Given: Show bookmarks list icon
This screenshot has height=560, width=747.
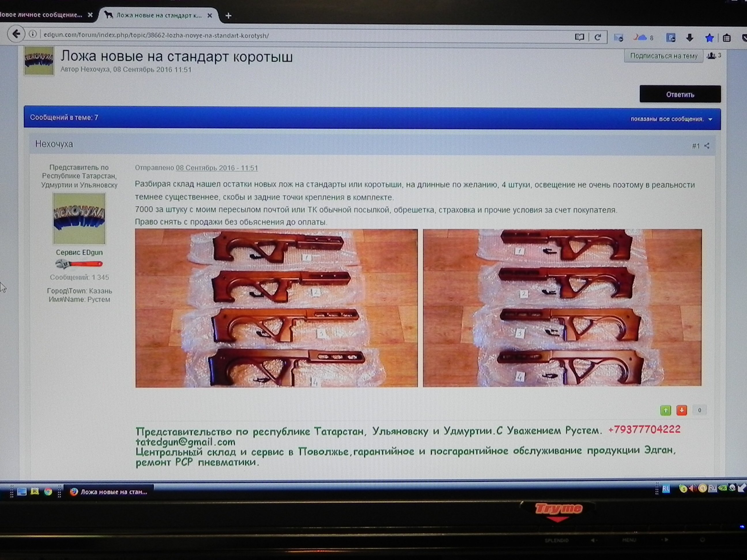Looking at the screenshot, I should (x=727, y=38).
